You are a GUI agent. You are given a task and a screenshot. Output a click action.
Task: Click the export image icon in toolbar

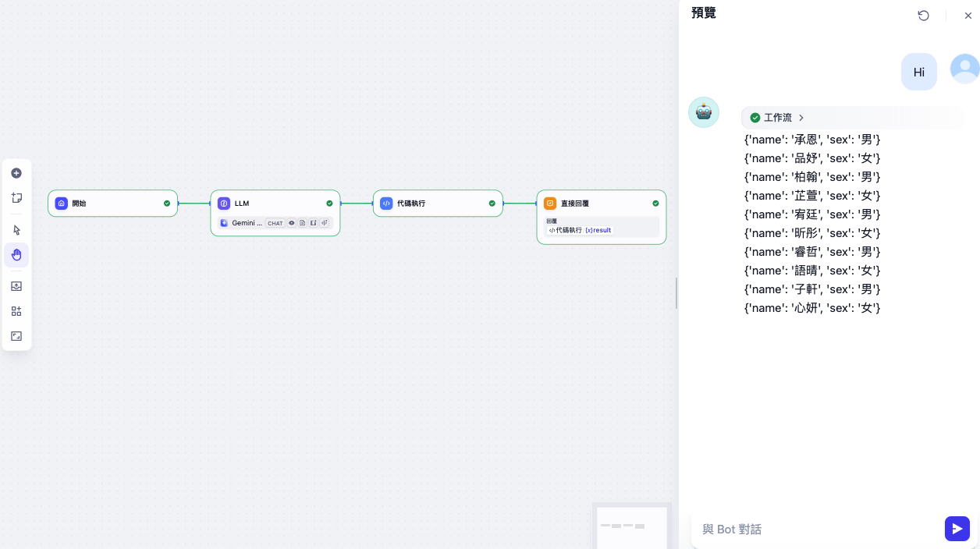click(16, 286)
